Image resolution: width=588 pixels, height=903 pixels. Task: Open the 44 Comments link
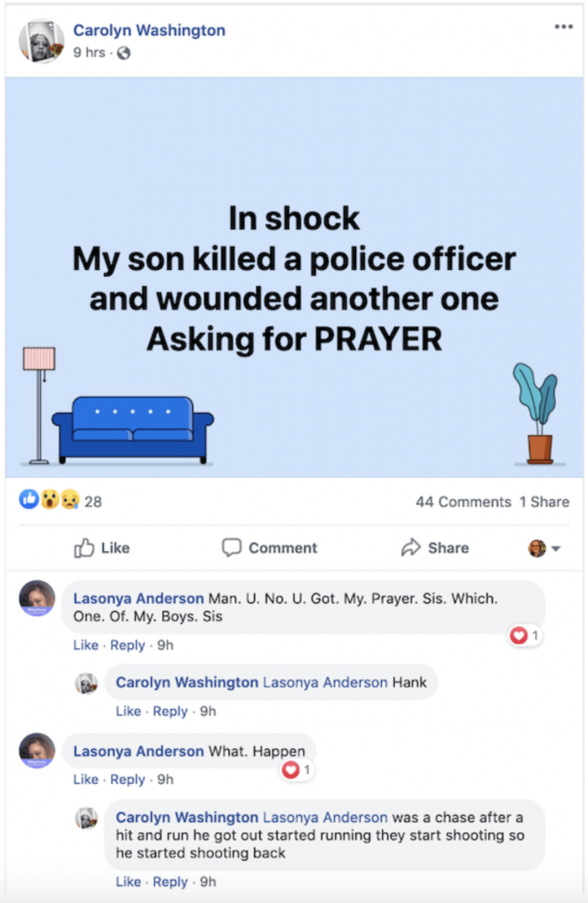(x=463, y=502)
